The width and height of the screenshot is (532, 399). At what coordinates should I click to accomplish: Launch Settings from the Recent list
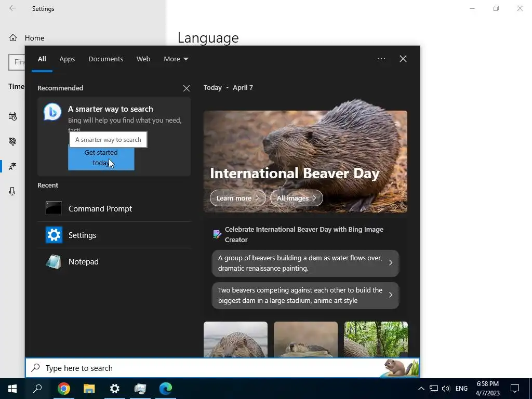tap(114, 235)
